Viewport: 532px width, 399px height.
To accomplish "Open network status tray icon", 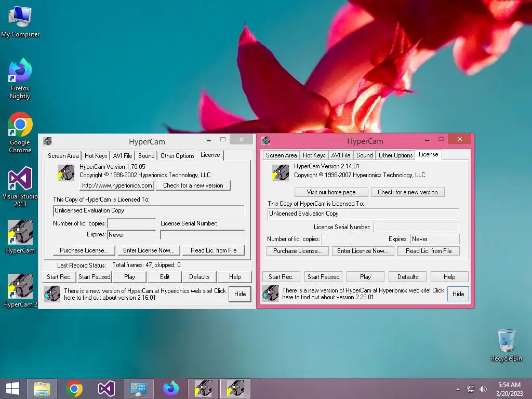I will pyautogui.click(x=471, y=389).
